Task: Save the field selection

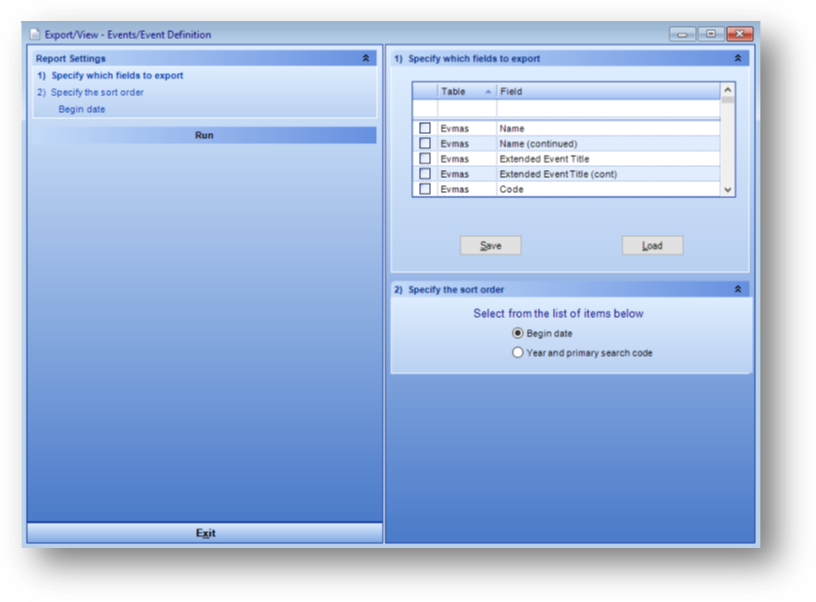Action: pos(490,246)
